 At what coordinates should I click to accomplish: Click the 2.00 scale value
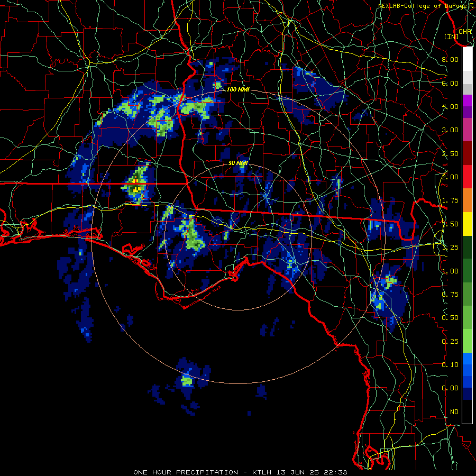click(450, 177)
